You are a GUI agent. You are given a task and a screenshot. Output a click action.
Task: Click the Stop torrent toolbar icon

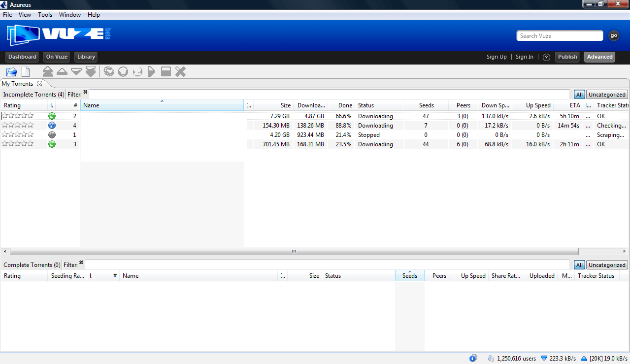pyautogui.click(x=166, y=71)
